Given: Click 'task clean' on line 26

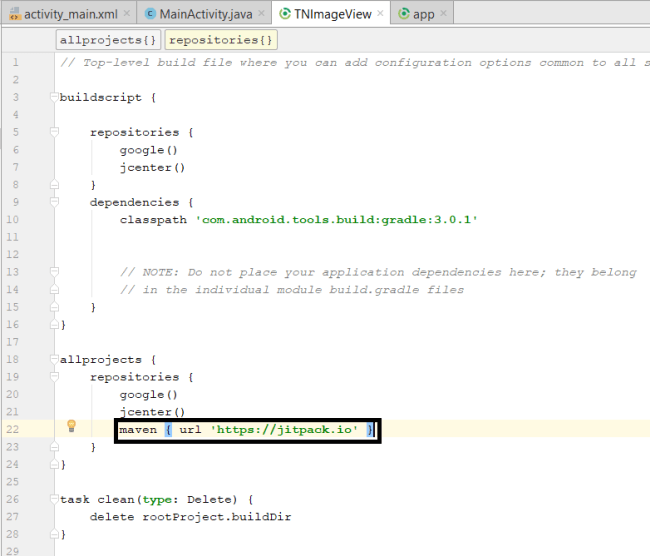Looking at the screenshot, I should point(97,499).
